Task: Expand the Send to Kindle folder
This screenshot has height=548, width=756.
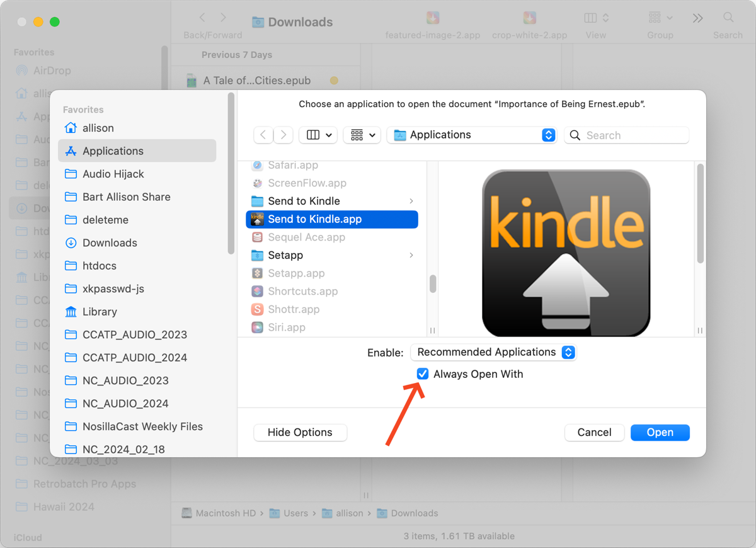Action: [411, 201]
